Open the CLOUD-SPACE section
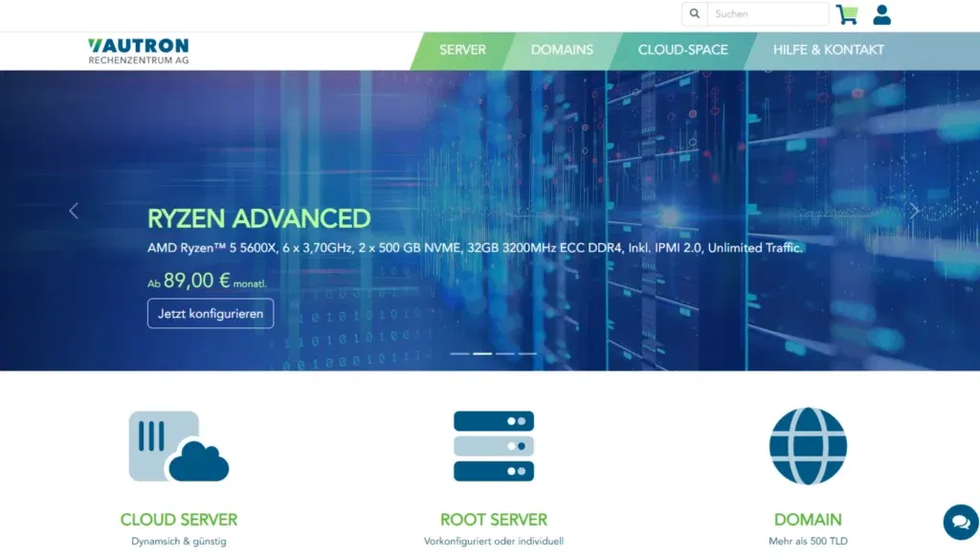The width and height of the screenshot is (980, 560). 682,50
